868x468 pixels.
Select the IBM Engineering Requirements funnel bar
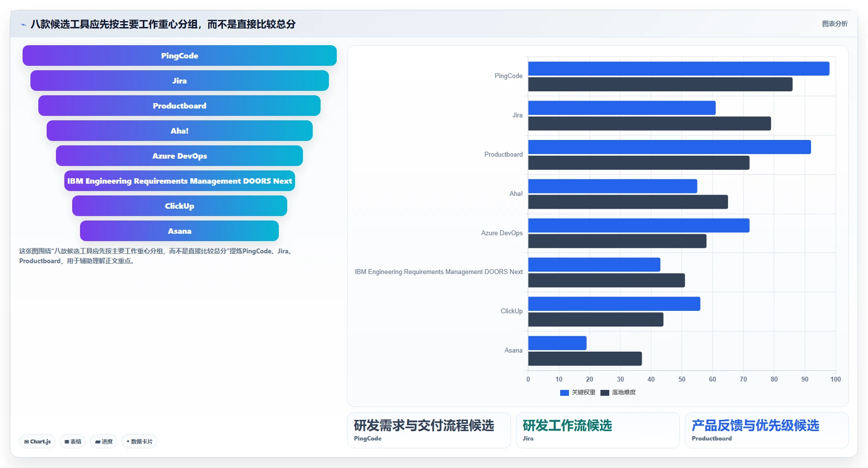click(x=180, y=181)
